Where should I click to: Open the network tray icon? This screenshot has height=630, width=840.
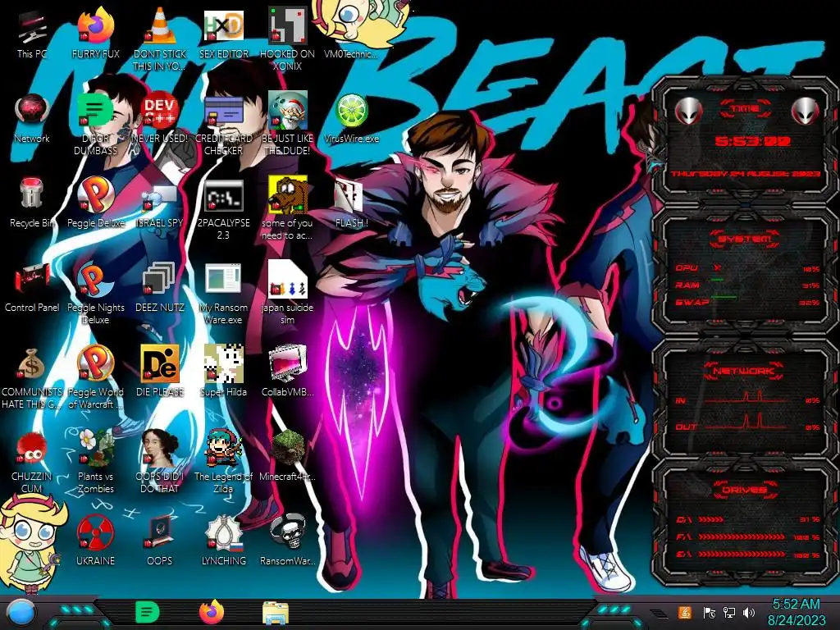[x=729, y=612]
